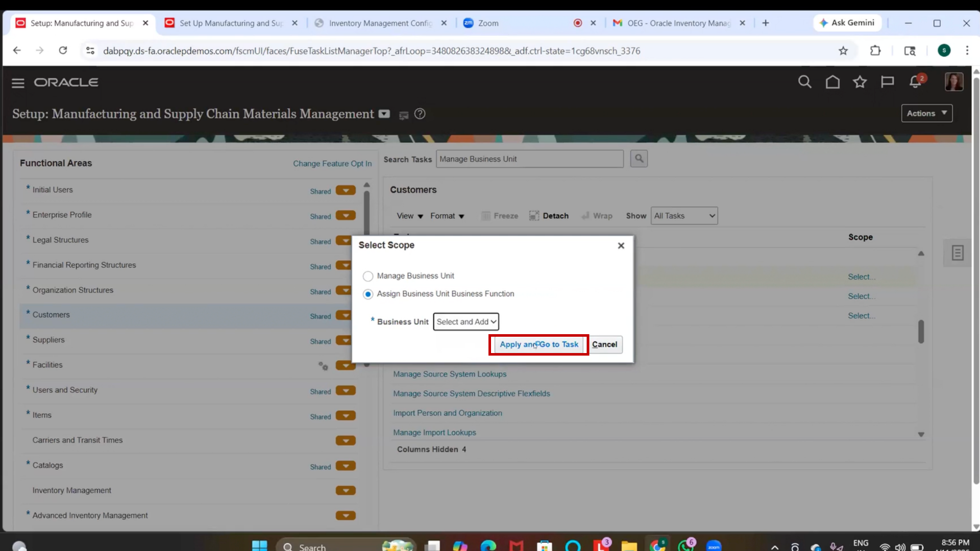Open the Watchlist flag icon
980x551 pixels.
point(888,82)
